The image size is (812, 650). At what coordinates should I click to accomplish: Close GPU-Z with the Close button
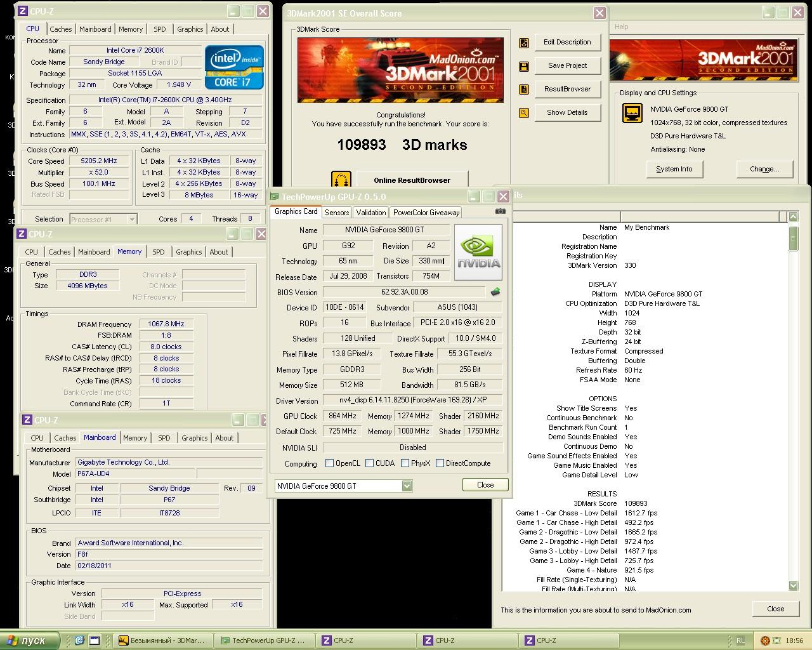[485, 485]
